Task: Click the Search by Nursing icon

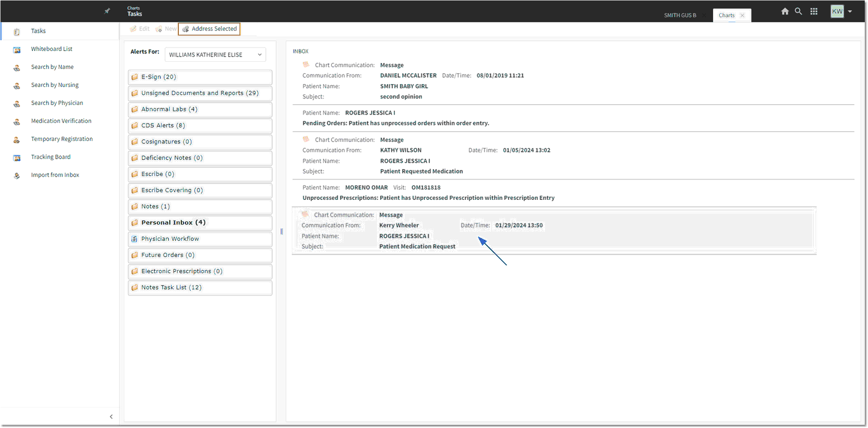Action: point(17,85)
